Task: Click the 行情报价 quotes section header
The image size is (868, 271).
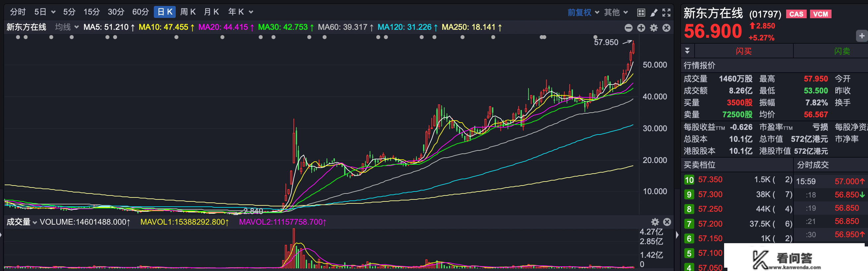Action: click(699, 65)
